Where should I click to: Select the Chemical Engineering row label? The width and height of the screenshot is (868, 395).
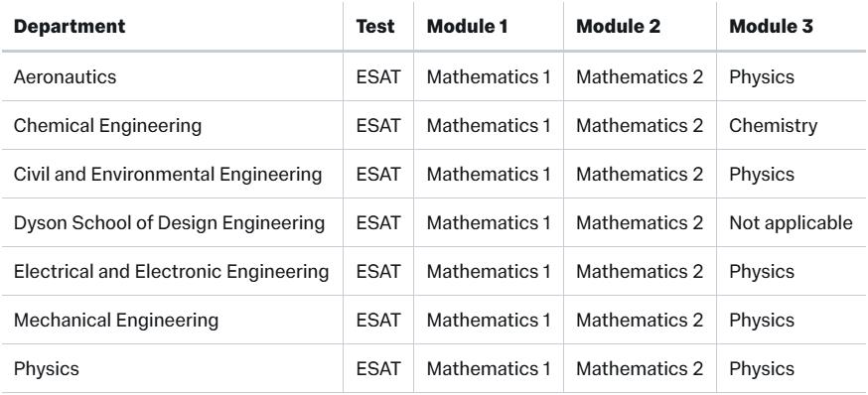(107, 126)
